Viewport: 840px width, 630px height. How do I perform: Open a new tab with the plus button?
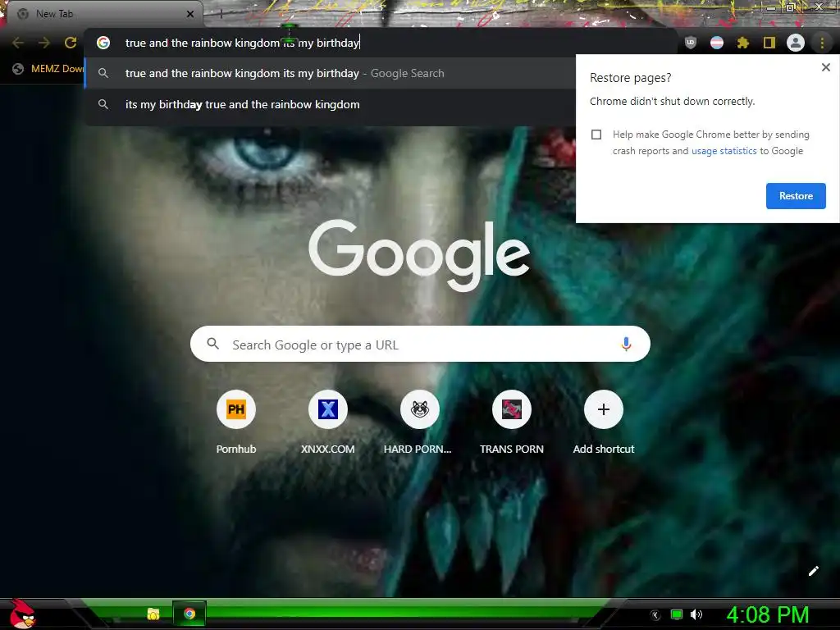221,14
